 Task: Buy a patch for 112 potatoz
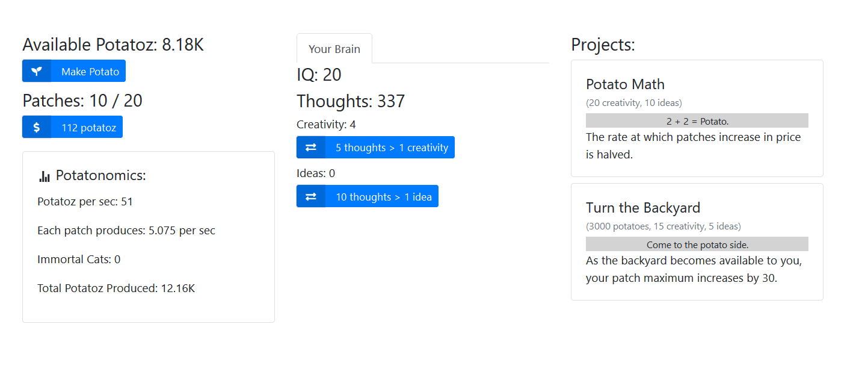(x=73, y=127)
